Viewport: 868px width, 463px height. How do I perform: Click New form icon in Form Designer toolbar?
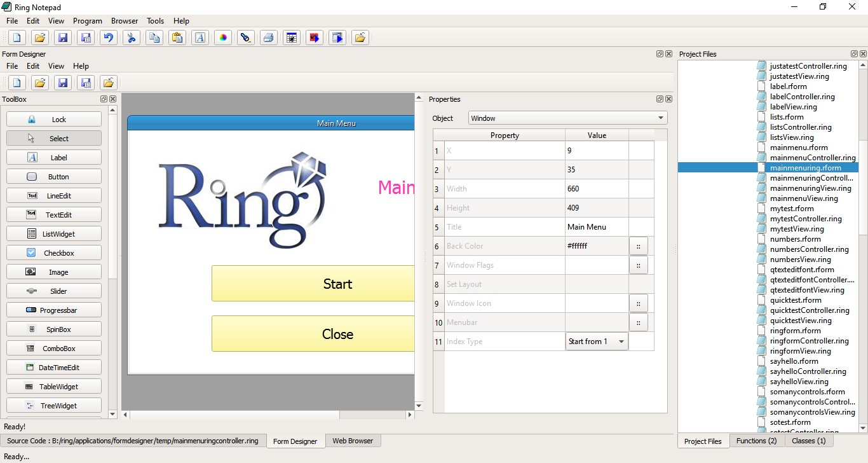tap(17, 82)
